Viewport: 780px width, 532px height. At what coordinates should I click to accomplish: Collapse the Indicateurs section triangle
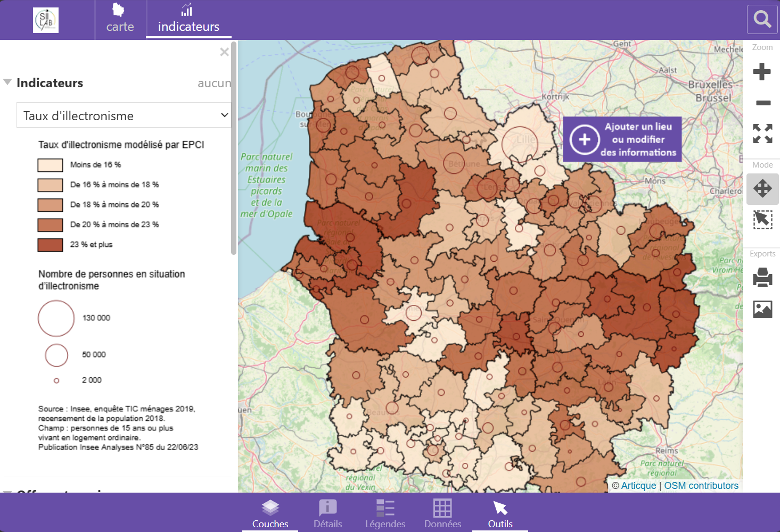[x=7, y=82]
